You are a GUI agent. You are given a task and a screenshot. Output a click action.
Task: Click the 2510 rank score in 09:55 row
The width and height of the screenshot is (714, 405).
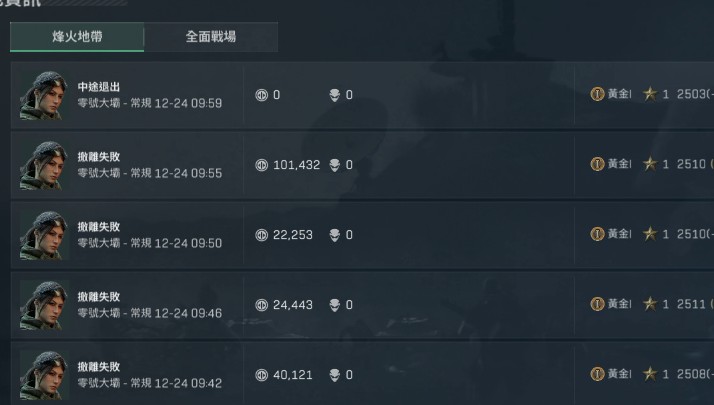(x=691, y=164)
